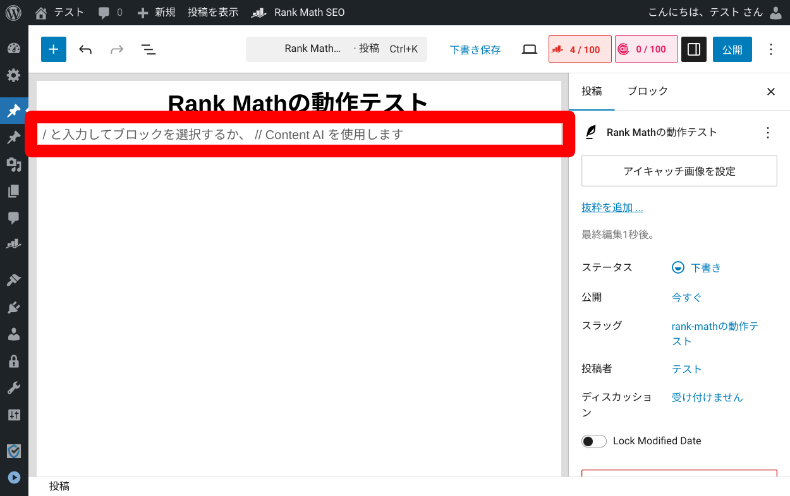Toggle the Lock Modified Date switch
Screen dimensions: 790x496
[594, 441]
